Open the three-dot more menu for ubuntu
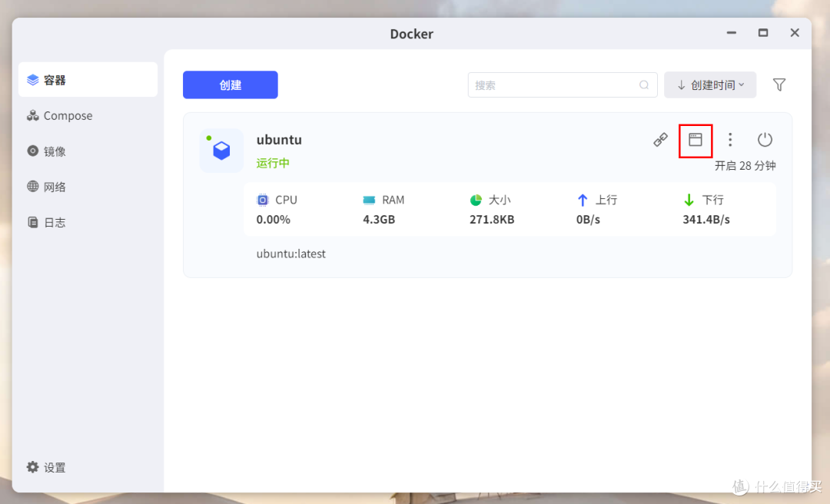 730,140
